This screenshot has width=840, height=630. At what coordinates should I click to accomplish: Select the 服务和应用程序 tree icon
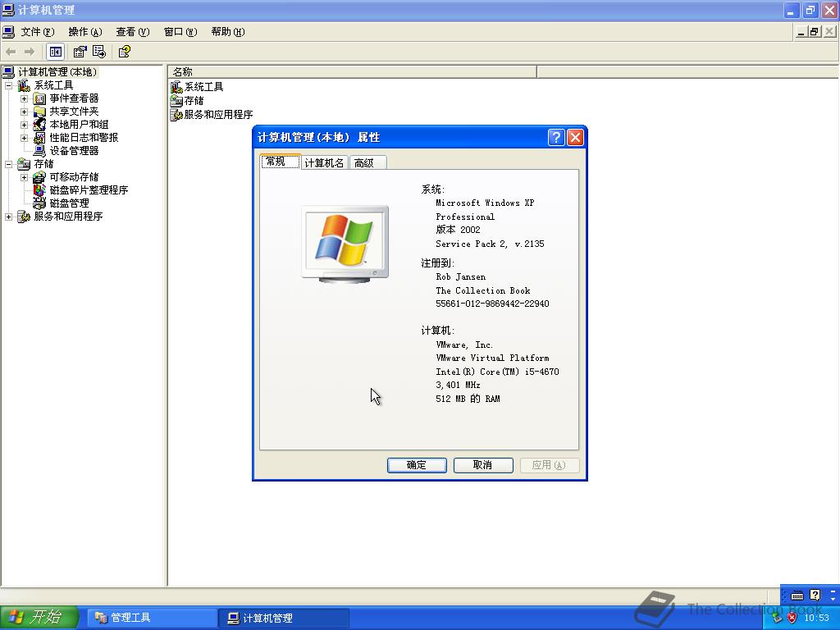coord(24,217)
